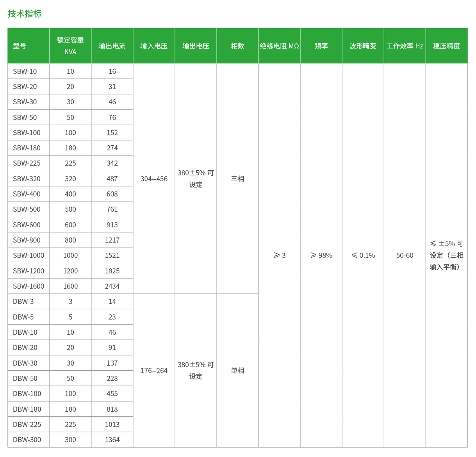The image size is (476, 457).
Task: Click the 三相 phase cell
Action: 237,179
